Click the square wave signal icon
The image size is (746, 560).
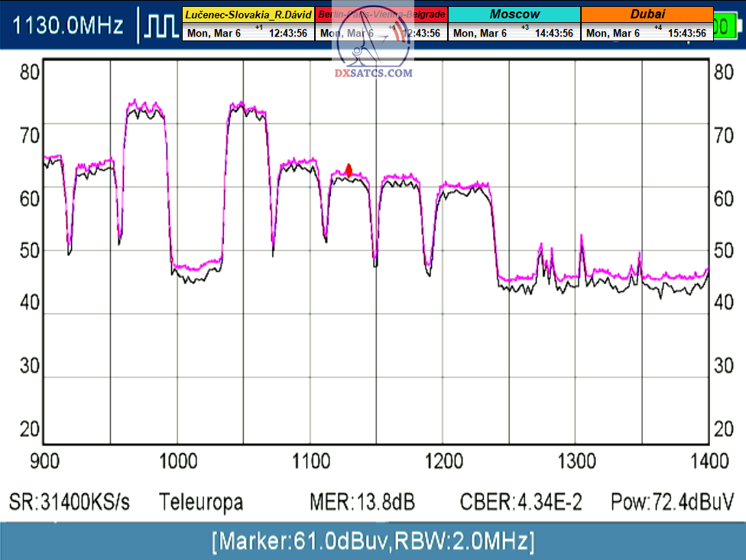coord(161,26)
